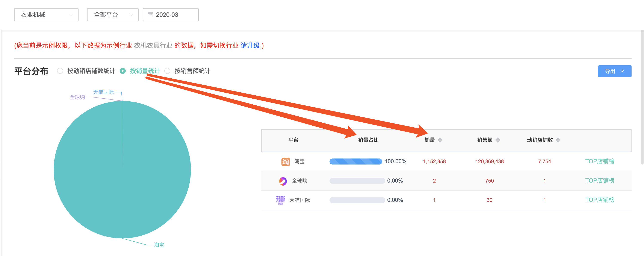
Task: Click the Taobao platform logo icon
Action: point(285,162)
